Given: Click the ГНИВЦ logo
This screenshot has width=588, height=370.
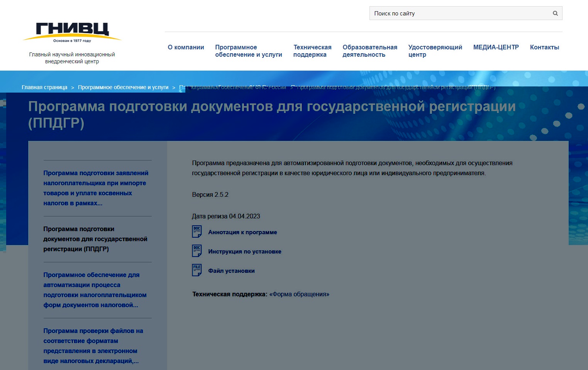Looking at the screenshot, I should coord(72,32).
